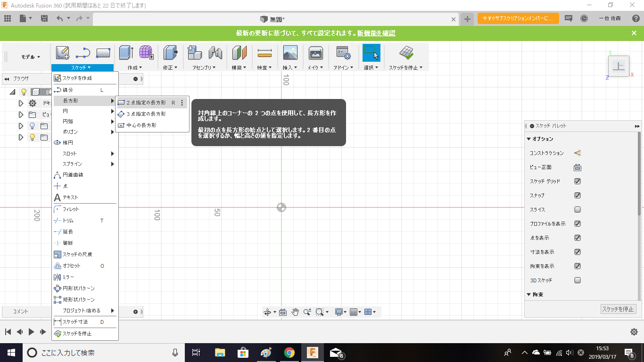Toggle スケッチ グリッド checkbox
This screenshot has width=644, height=362.
[x=578, y=181]
